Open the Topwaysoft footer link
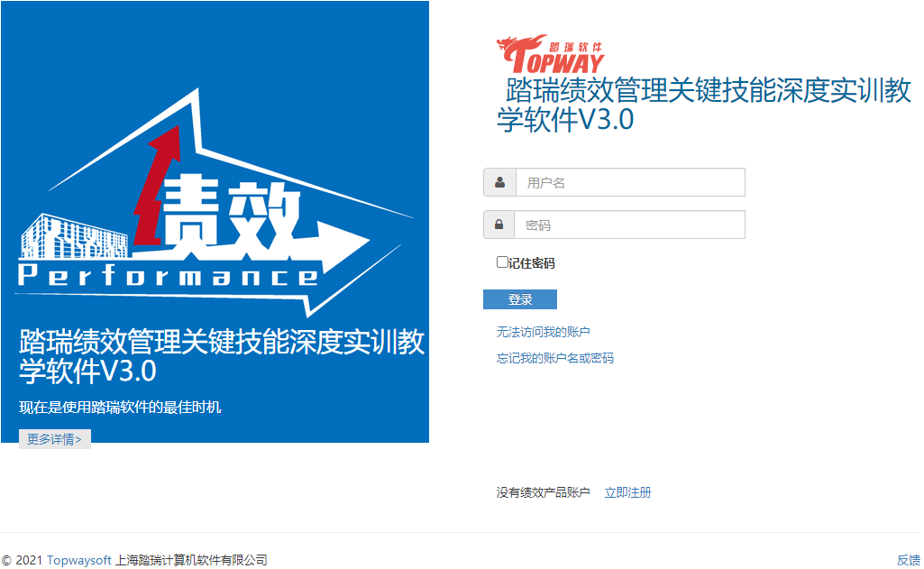924x569 pixels. pyautogui.click(x=79, y=560)
